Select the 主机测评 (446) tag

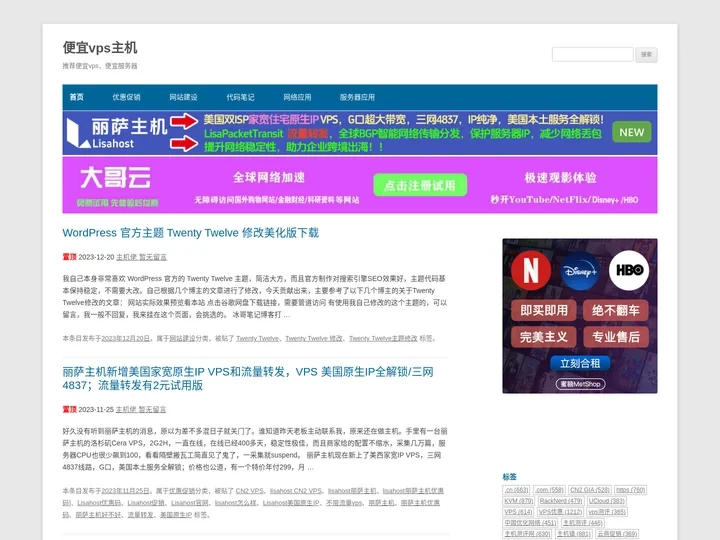[x=583, y=523]
